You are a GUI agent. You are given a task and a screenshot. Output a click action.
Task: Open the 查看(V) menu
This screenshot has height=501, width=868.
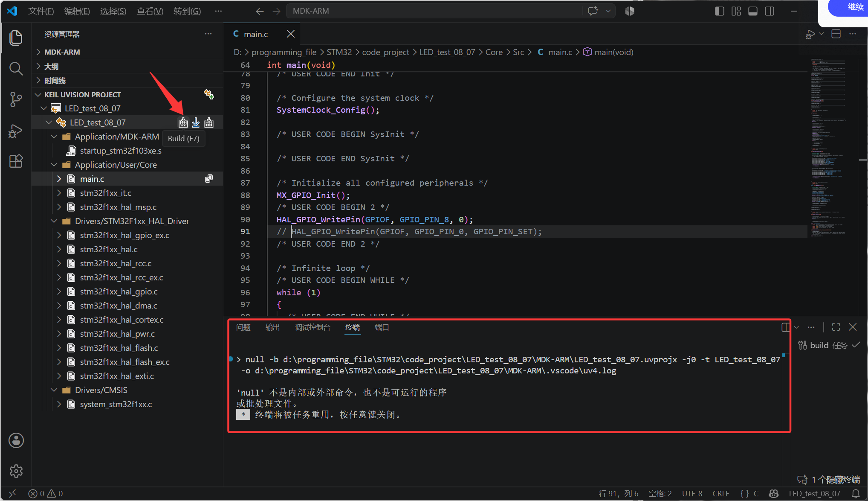tap(150, 11)
